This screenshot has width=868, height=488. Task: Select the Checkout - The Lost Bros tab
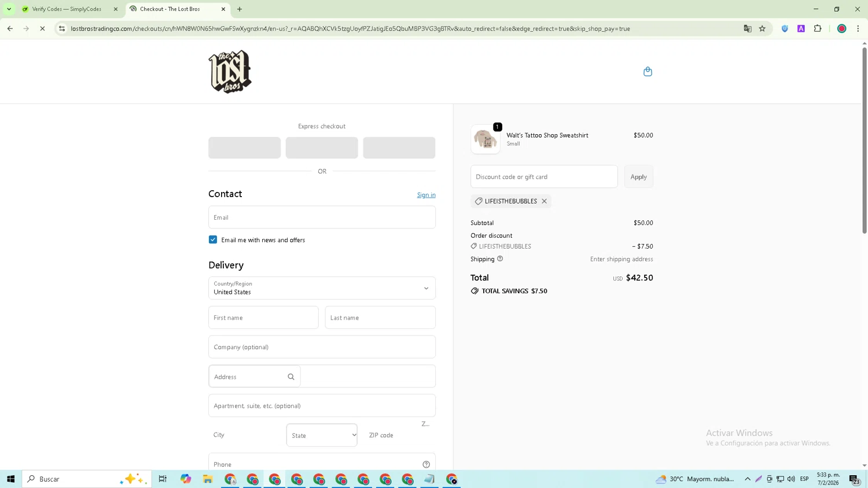click(x=170, y=9)
